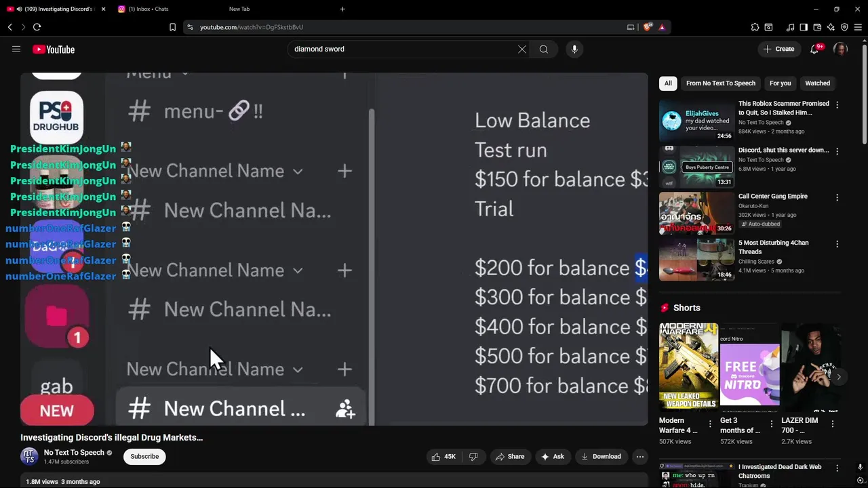The image size is (868, 488).
Task: Open options for Call Center Gang Empire
Action: tap(837, 197)
